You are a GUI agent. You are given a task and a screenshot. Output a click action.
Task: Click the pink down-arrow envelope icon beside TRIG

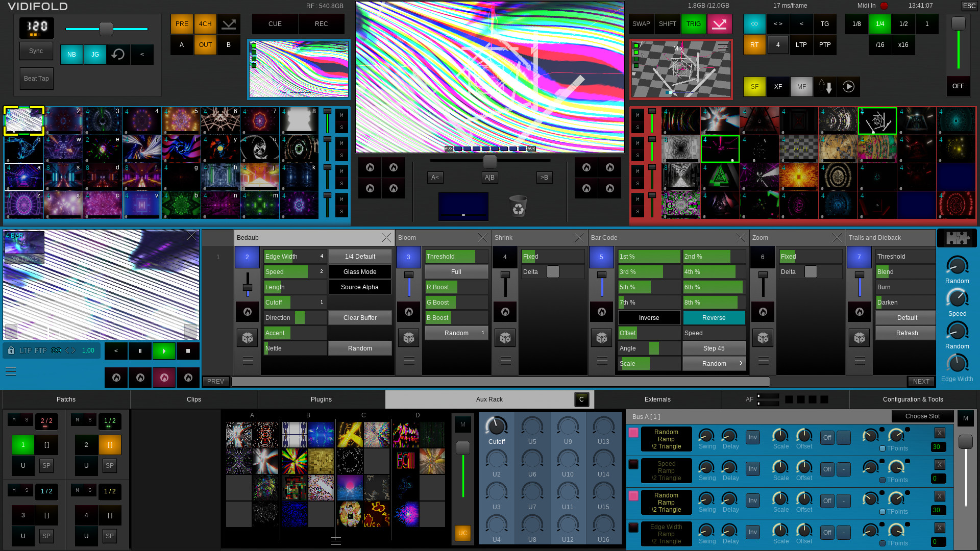point(719,24)
